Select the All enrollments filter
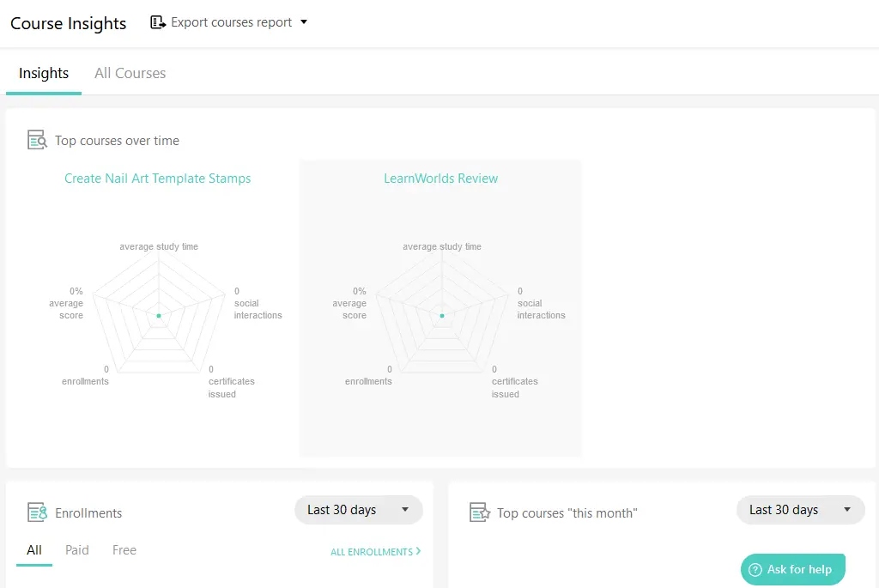Screen dimensions: 879x588 pos(33,550)
